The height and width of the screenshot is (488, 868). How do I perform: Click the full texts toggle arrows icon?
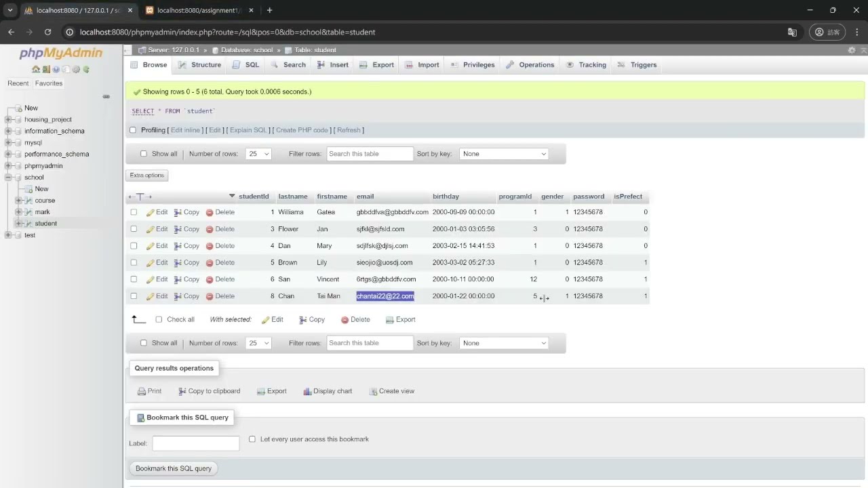[x=140, y=197]
